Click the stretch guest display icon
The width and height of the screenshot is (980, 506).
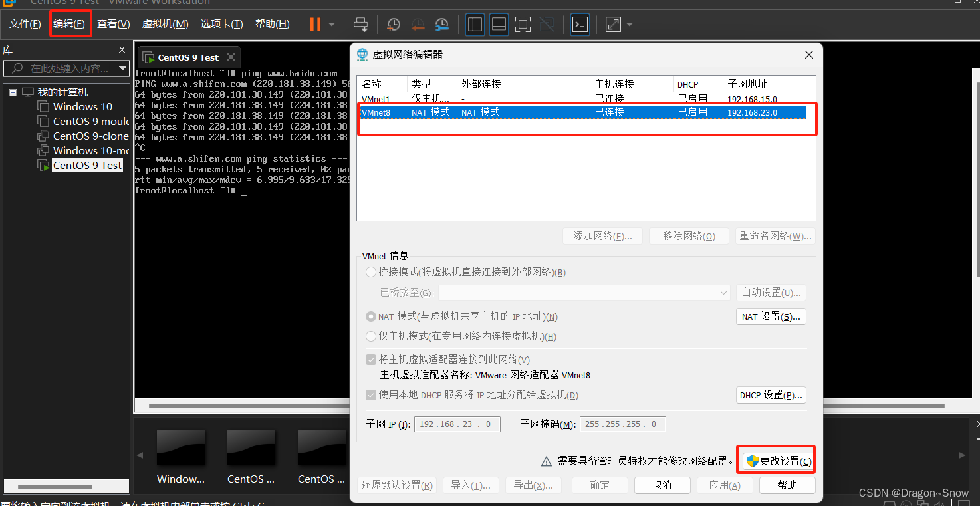pos(613,25)
